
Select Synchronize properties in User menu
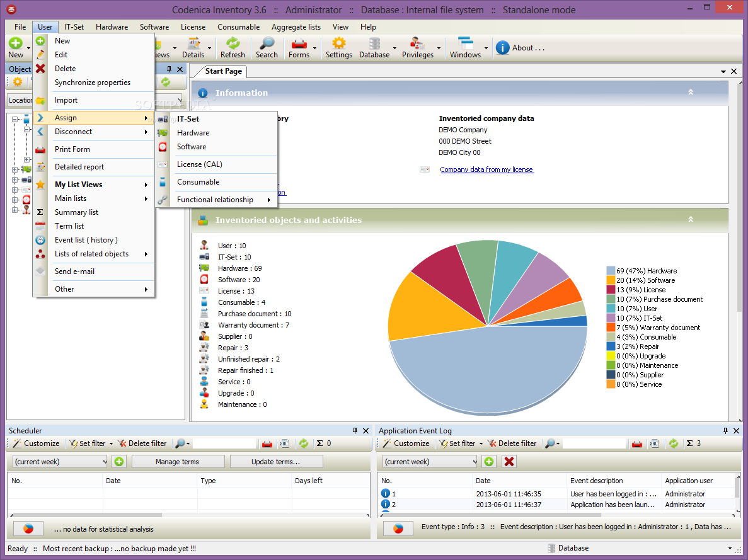coord(93,82)
